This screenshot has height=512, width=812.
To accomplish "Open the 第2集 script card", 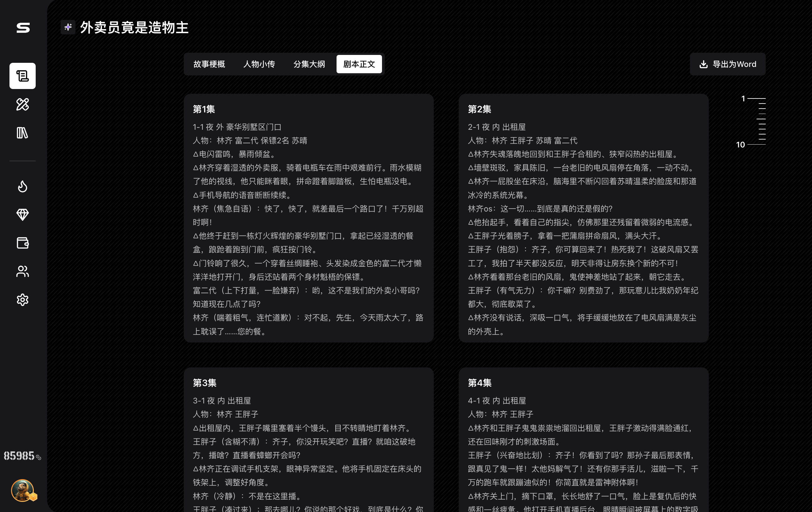I will click(583, 218).
